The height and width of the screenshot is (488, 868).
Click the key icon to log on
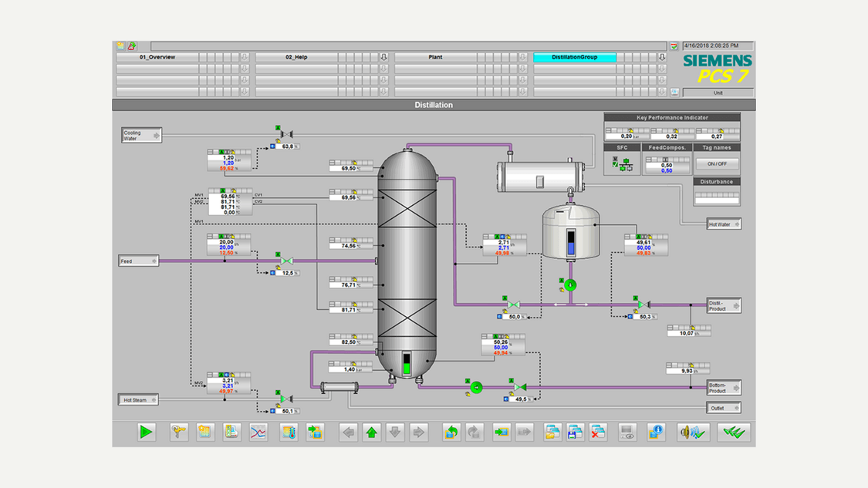tap(177, 432)
